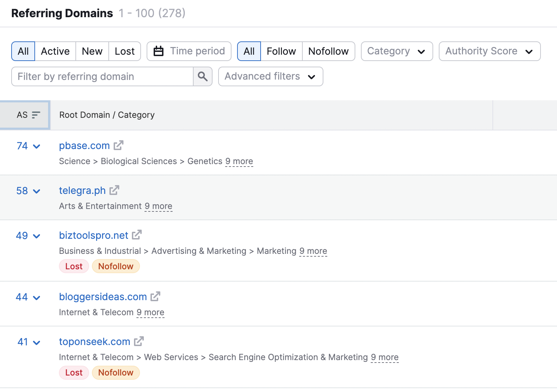Click the Referring Domains heading

point(62,13)
